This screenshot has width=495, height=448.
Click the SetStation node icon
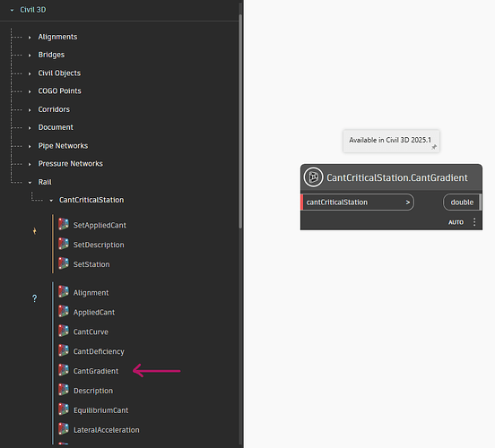[x=64, y=263]
